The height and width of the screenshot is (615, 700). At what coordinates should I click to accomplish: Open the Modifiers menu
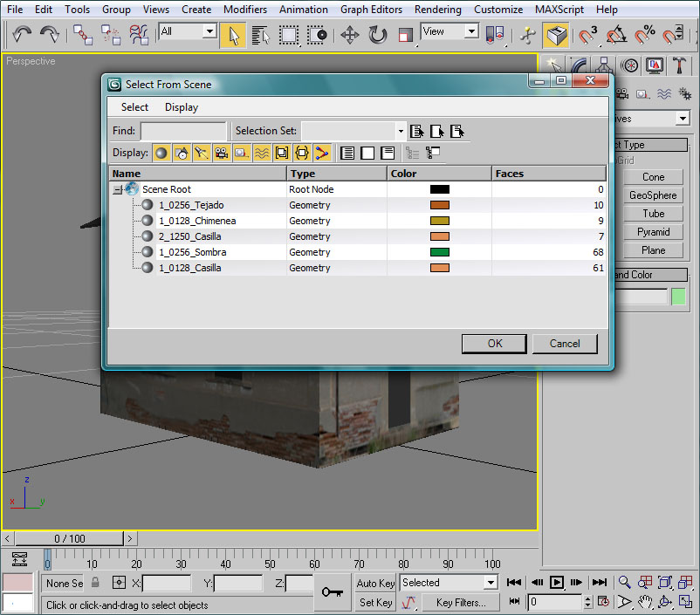pos(245,10)
